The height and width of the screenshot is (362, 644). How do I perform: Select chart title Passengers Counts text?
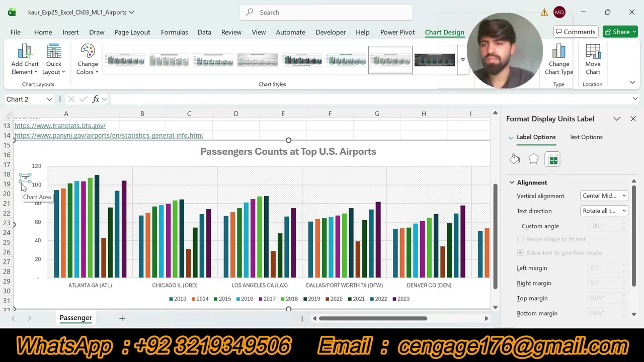(288, 151)
